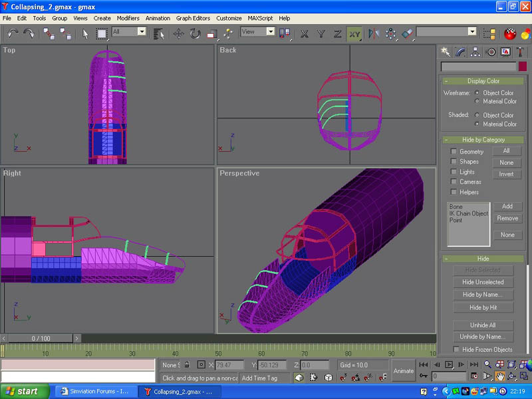Check the Hide Frozen Objects box
The width and height of the screenshot is (532, 399).
click(x=456, y=349)
